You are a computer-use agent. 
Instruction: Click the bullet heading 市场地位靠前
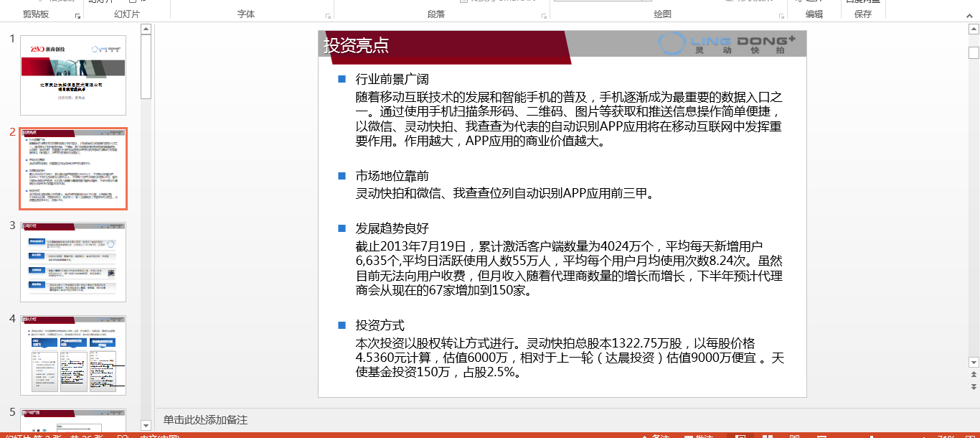click(392, 176)
